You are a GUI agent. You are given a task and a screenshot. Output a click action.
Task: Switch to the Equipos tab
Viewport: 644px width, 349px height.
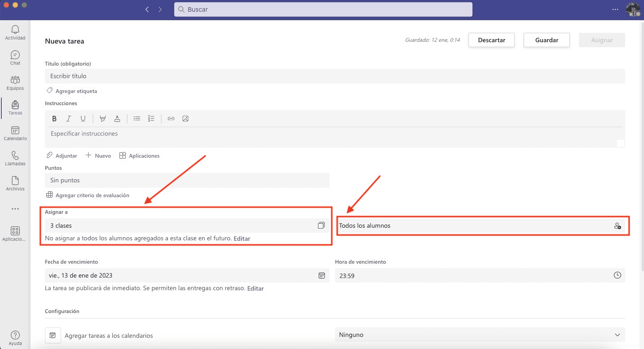(x=15, y=83)
